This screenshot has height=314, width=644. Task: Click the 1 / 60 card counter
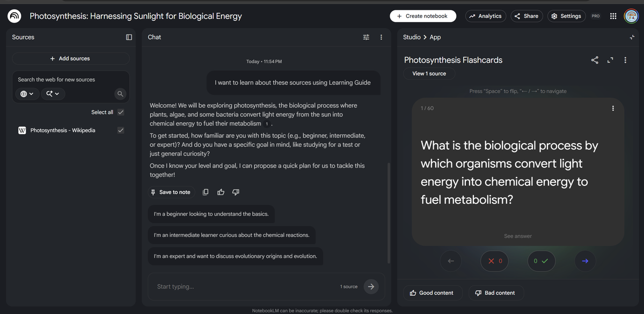pos(427,108)
